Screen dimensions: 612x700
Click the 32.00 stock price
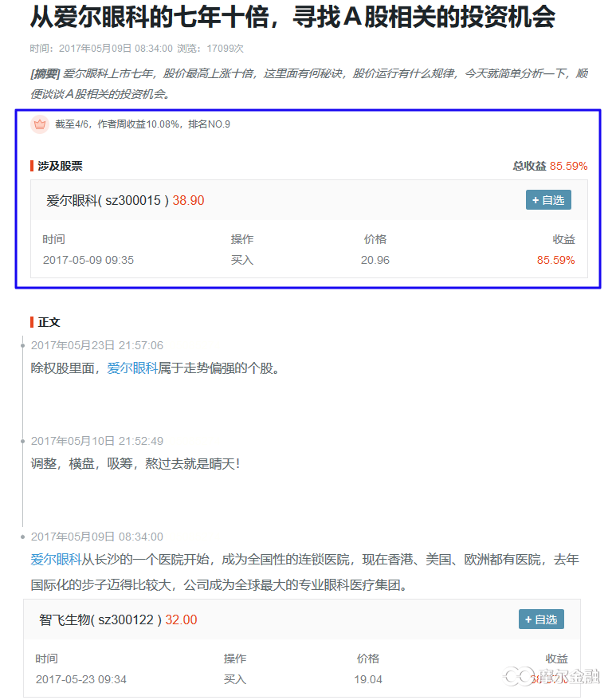(181, 619)
